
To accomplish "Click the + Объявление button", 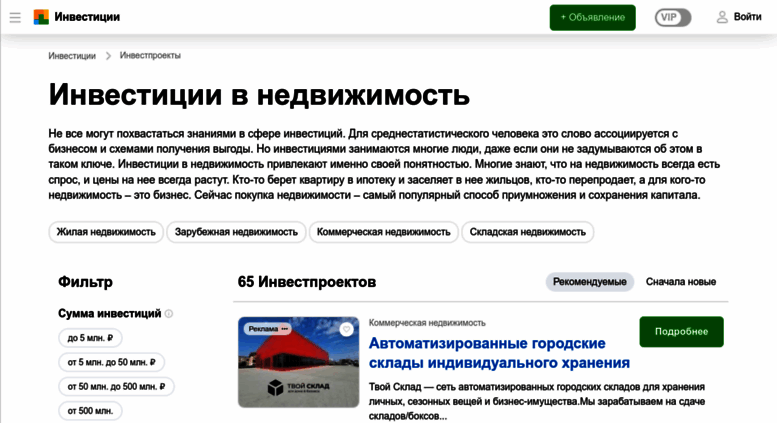I will (x=592, y=17).
